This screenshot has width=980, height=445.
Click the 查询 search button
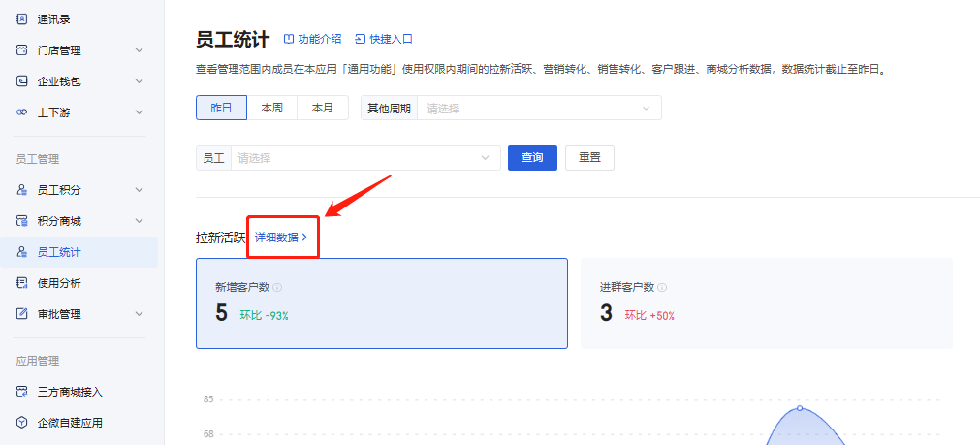[x=532, y=158]
